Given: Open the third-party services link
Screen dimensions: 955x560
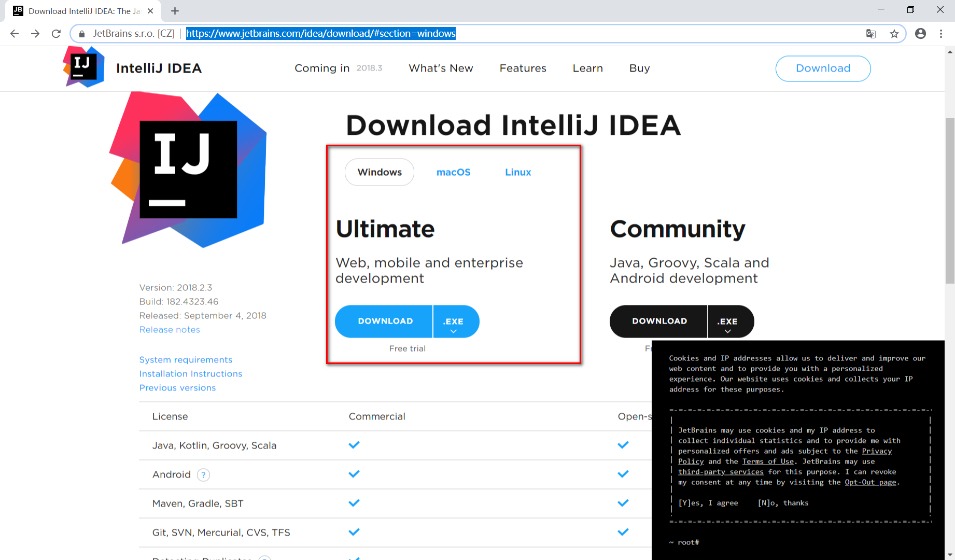Looking at the screenshot, I should click(721, 472).
